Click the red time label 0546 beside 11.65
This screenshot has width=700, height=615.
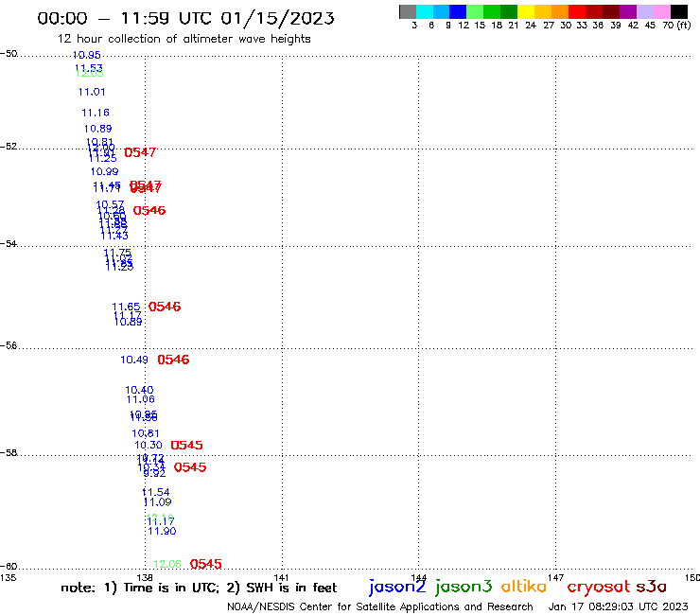click(165, 307)
